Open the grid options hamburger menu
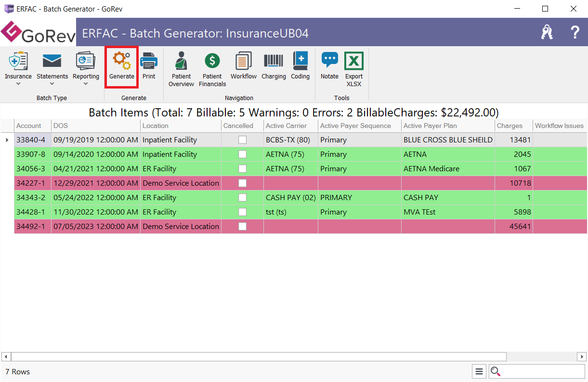Screen dimensions: 588x382 click(479, 371)
